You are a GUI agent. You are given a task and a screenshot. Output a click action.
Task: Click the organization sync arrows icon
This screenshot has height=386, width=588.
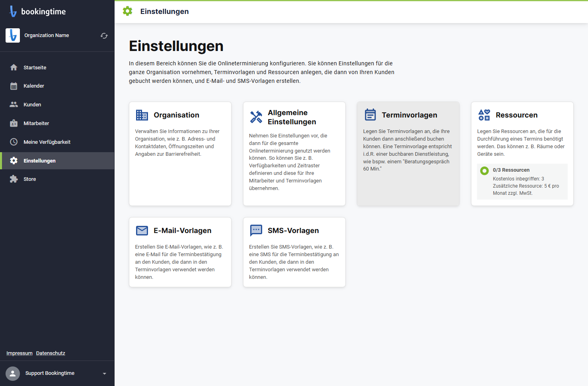click(104, 36)
